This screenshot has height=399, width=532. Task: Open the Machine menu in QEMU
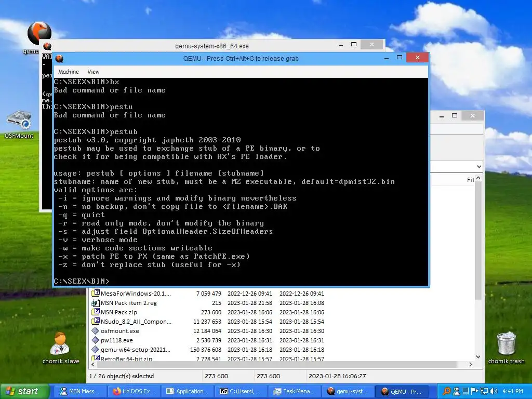click(69, 72)
